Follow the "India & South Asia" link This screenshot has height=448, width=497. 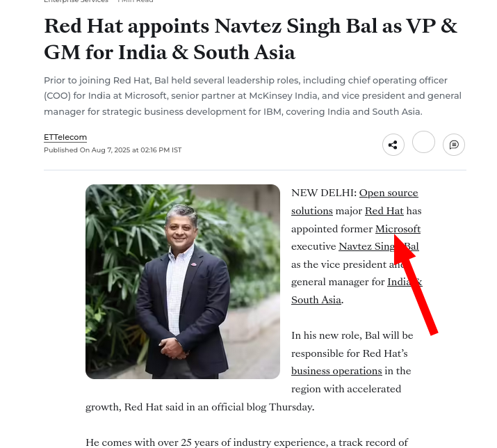pyautogui.click(x=357, y=291)
